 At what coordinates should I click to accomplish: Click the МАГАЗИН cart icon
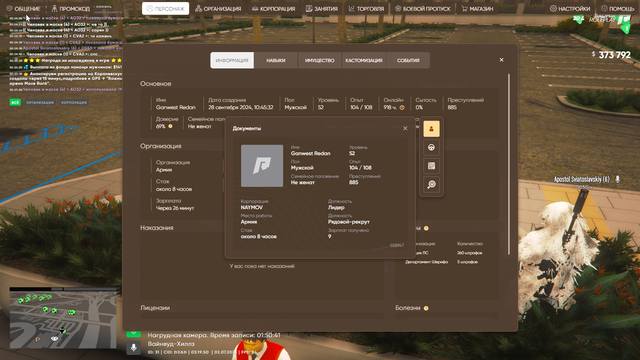(464, 9)
